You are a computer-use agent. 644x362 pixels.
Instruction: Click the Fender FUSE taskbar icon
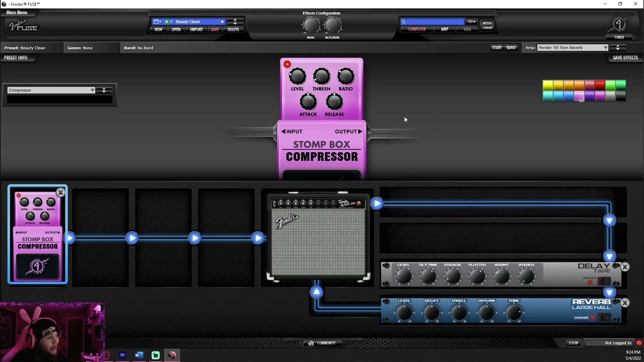[172, 355]
